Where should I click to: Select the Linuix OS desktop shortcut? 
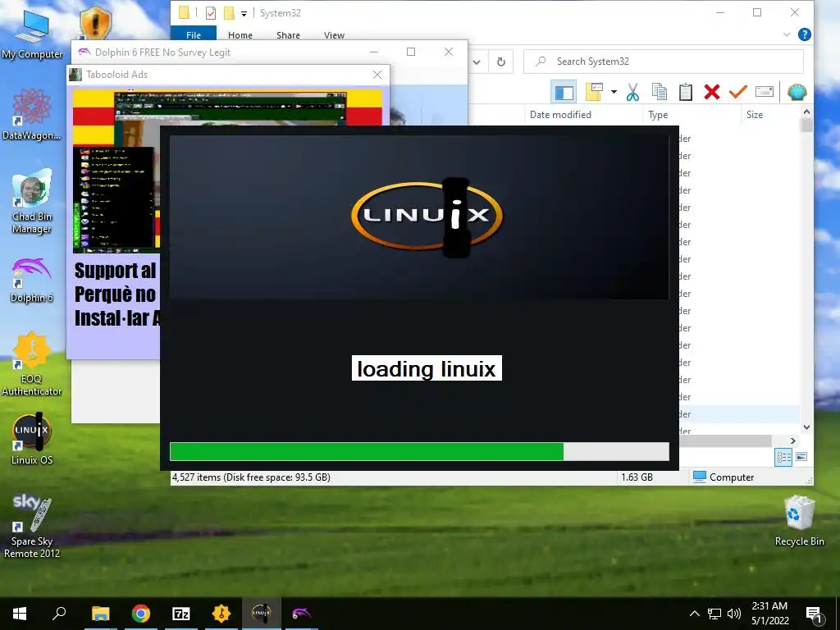[32, 439]
